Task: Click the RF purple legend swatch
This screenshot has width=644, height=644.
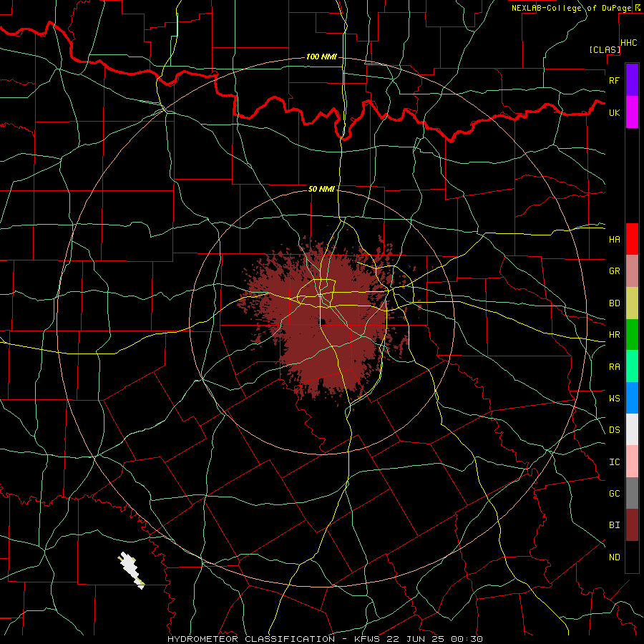Action: 632,80
